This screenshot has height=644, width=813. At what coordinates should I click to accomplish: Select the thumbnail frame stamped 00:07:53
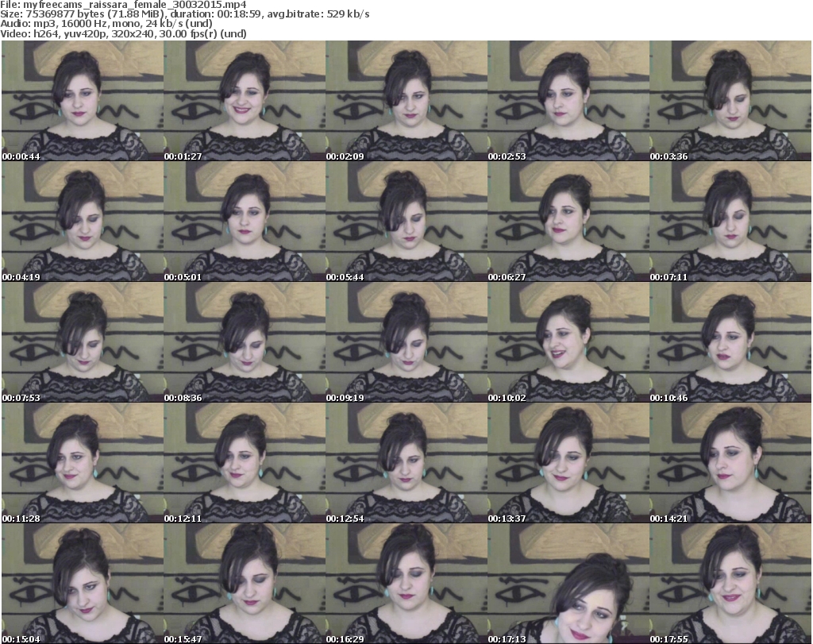coord(83,342)
